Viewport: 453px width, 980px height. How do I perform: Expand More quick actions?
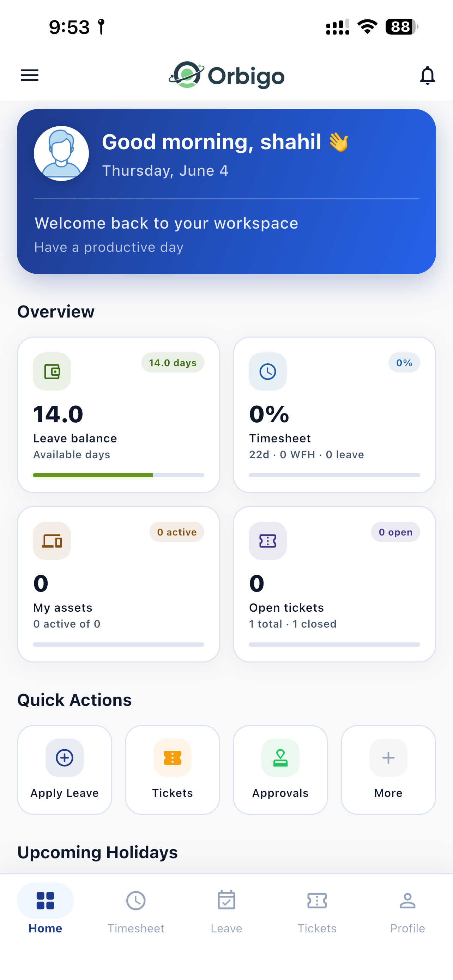point(388,770)
